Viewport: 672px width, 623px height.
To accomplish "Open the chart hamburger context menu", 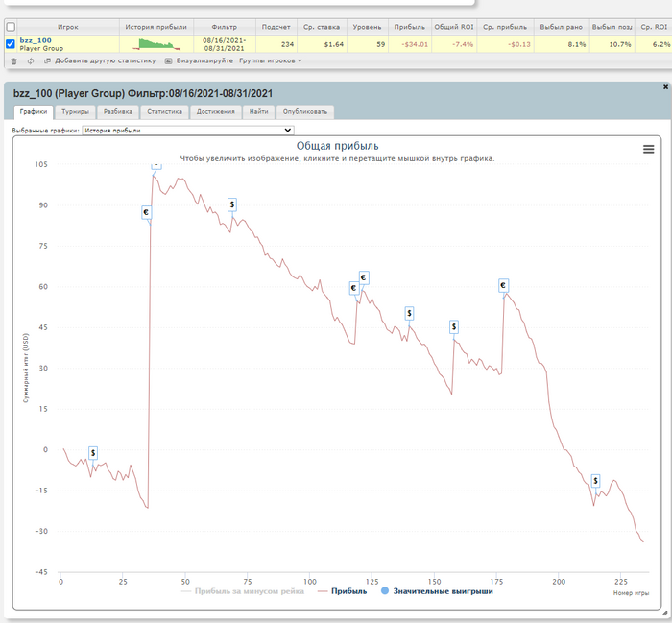I will [x=648, y=149].
